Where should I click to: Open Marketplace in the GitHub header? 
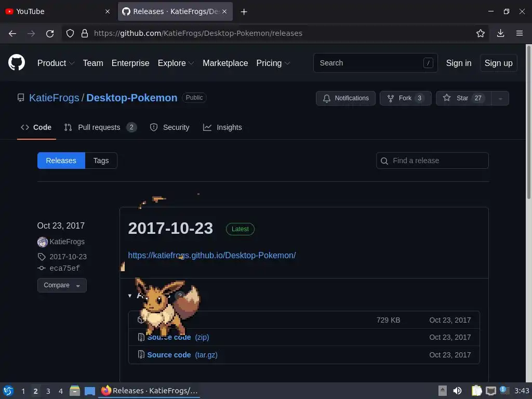pos(225,63)
